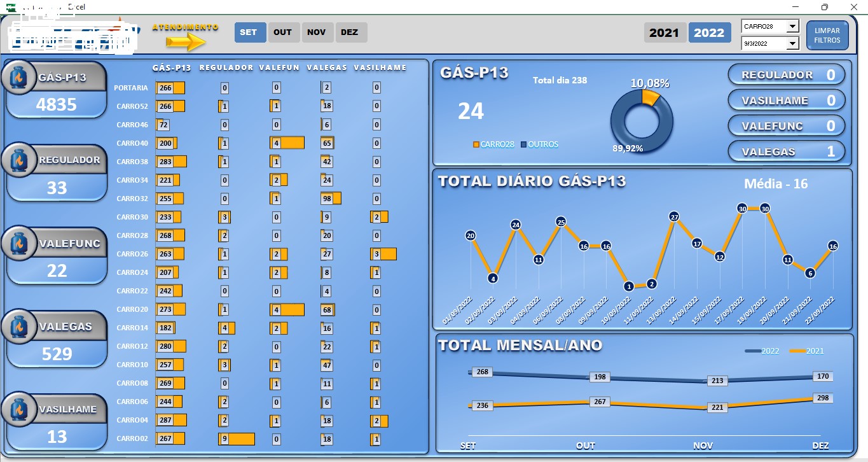Click the VALEFUNC 0 summary pill
Viewport: 868px width, 462px height.
787,126
